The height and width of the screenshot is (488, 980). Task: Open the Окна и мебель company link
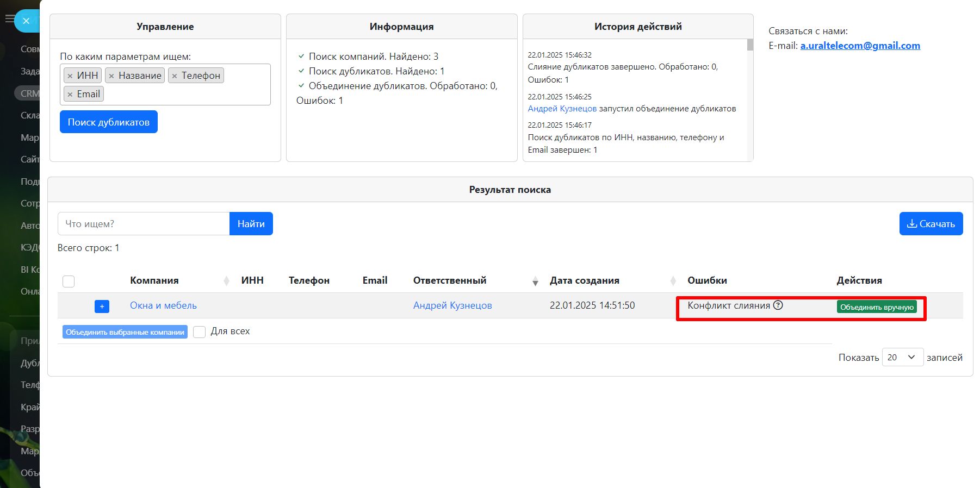pos(163,305)
